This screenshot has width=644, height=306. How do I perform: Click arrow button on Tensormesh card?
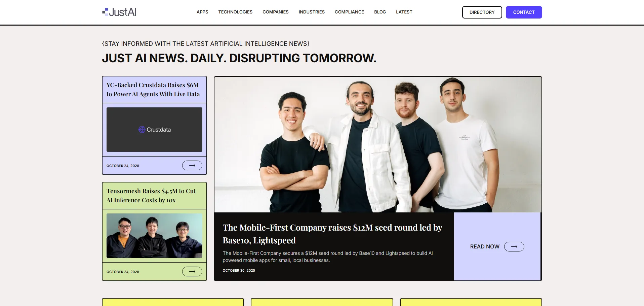(192, 272)
